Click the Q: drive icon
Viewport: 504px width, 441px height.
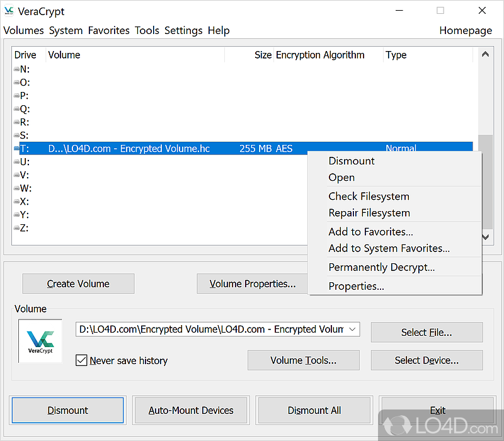[16, 109]
